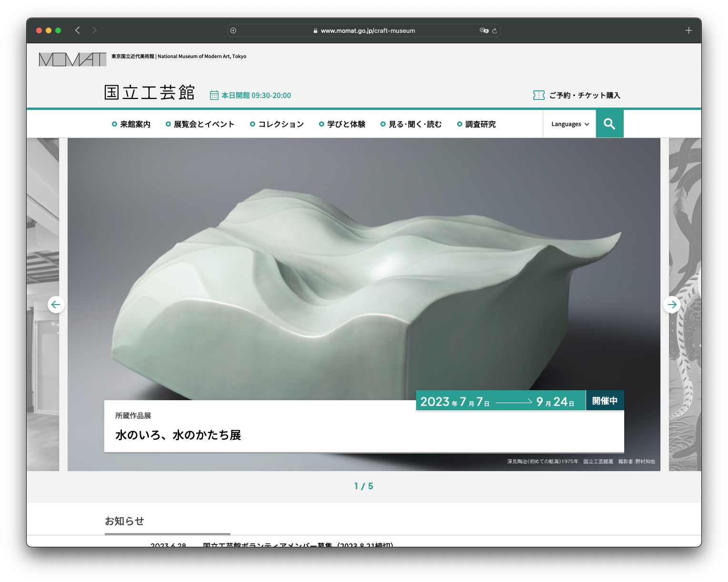Click the teal search magnifier icon
This screenshot has width=728, height=582.
(609, 124)
